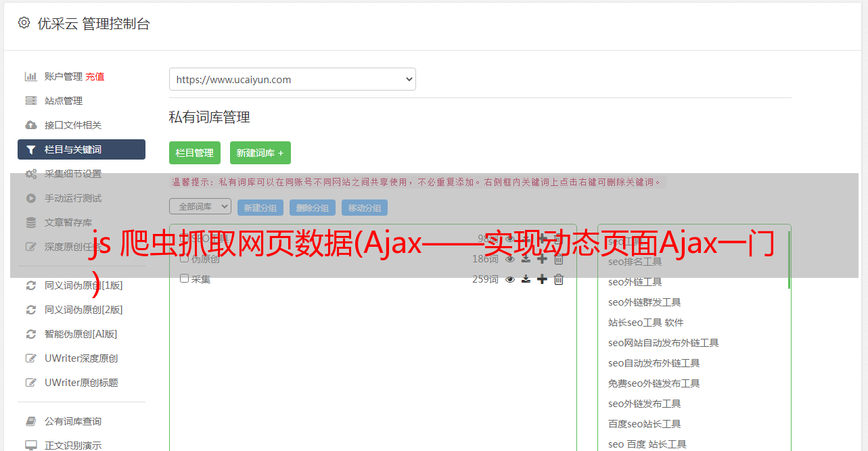This screenshot has width=868, height=451.
Task: Click the green 栏目管理 button
Action: (195, 153)
